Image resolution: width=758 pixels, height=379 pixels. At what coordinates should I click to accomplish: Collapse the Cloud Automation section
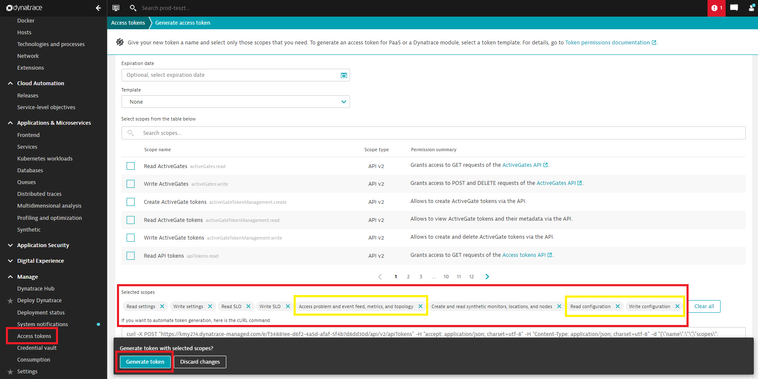pyautogui.click(x=11, y=83)
